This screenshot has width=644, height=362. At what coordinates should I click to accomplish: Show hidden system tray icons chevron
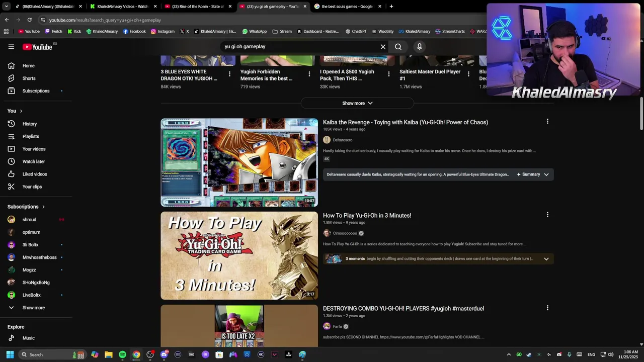point(508,354)
